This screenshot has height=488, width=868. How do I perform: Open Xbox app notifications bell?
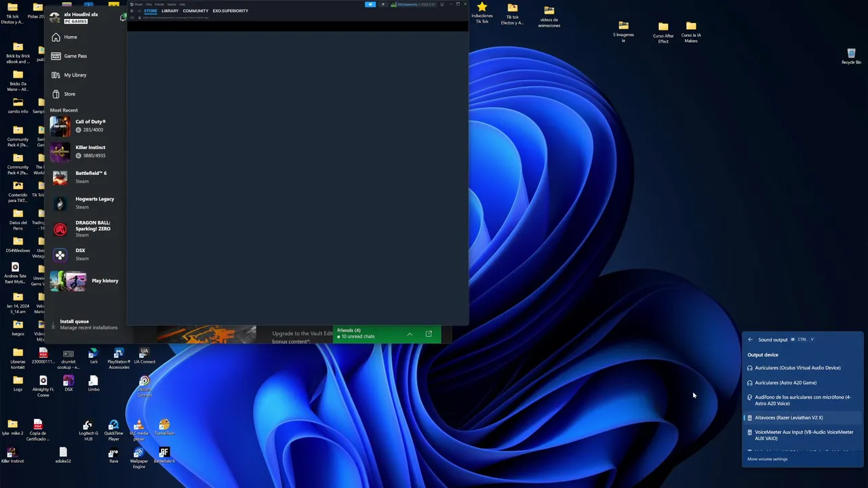click(x=123, y=18)
